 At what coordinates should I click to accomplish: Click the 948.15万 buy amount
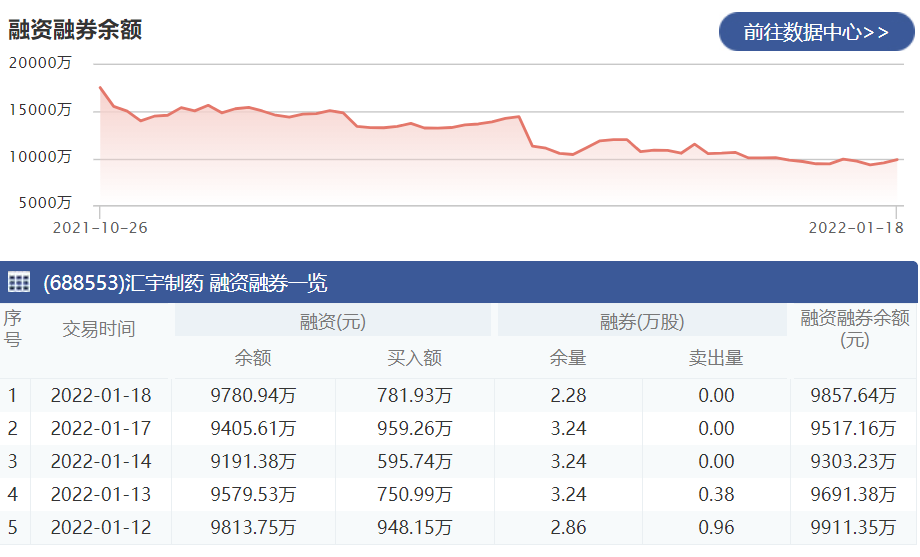414,527
